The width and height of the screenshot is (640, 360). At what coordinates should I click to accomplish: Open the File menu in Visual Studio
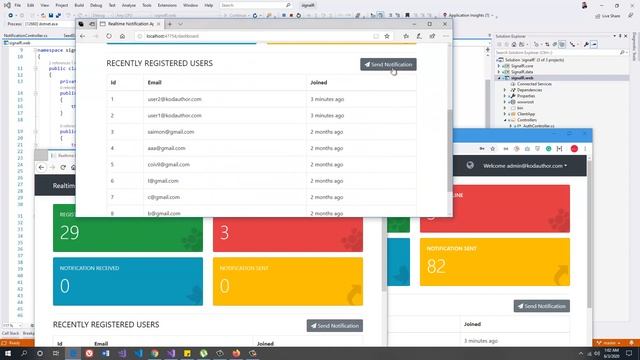pyautogui.click(x=18, y=5)
